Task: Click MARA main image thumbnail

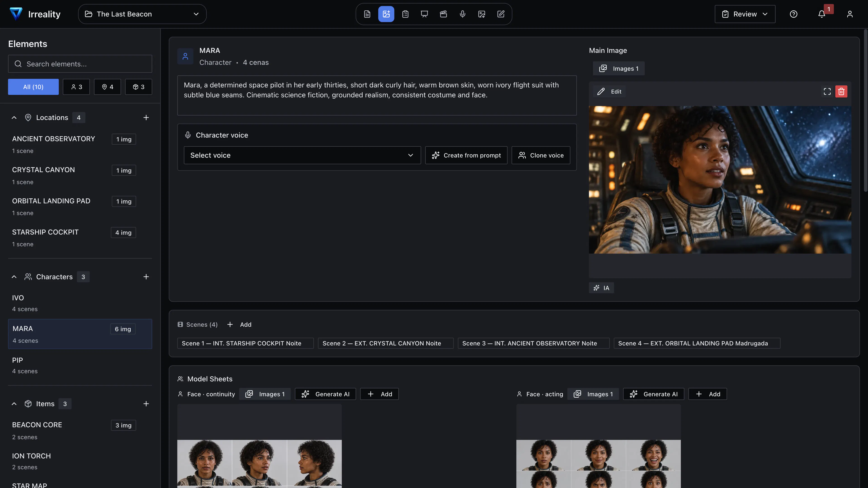Action: (x=720, y=180)
